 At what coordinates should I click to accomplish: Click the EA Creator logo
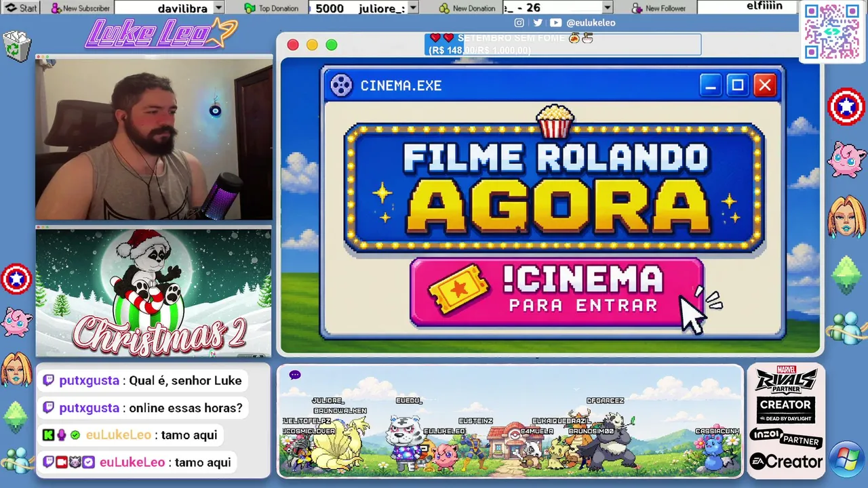point(785,462)
